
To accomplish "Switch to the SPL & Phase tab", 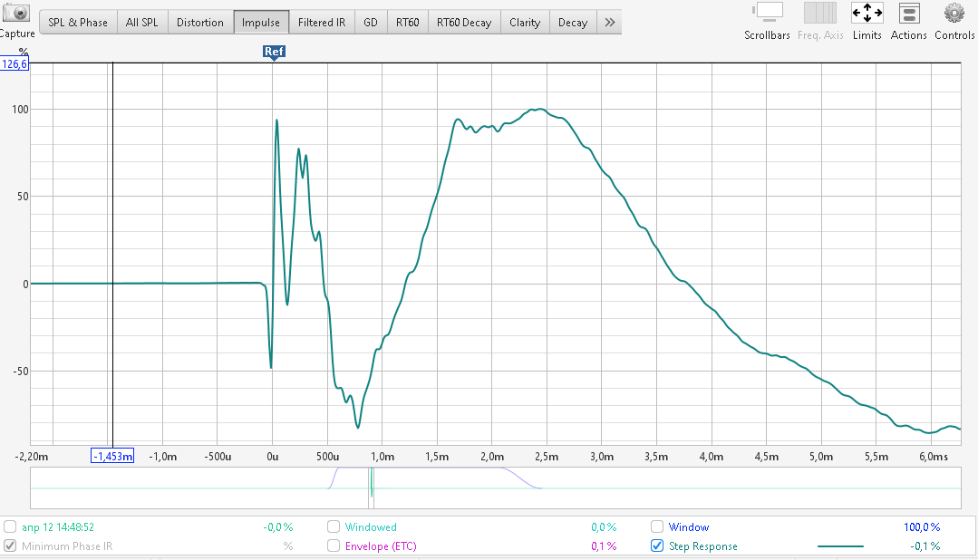I will (78, 23).
